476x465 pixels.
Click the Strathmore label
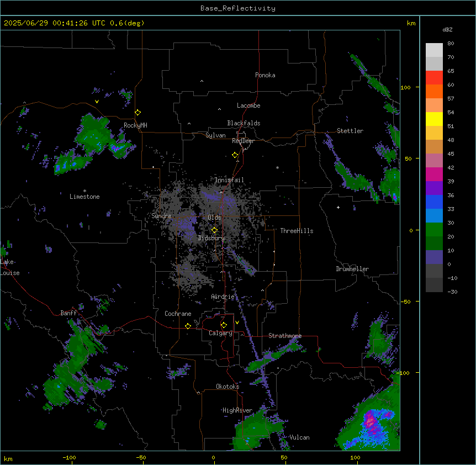(x=285, y=336)
